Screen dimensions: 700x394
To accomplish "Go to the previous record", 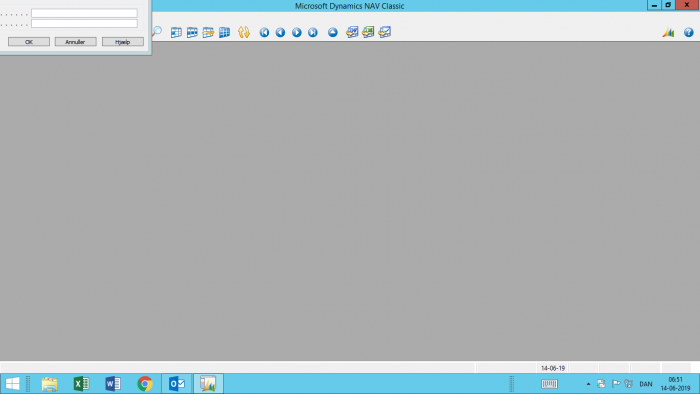I will tap(280, 32).
